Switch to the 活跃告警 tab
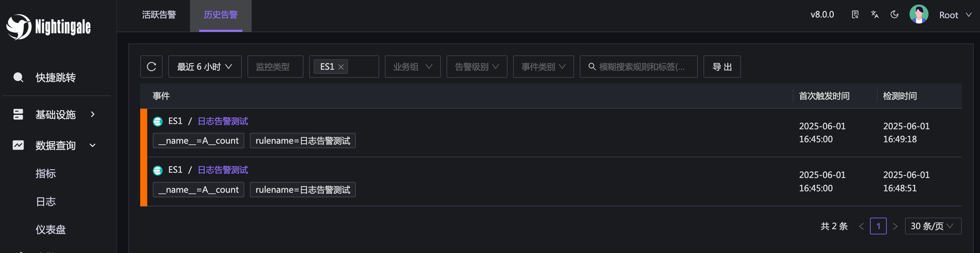Screen dimensions: 980x253 (159, 14)
